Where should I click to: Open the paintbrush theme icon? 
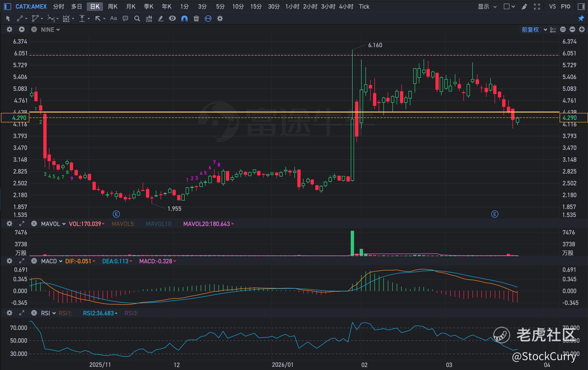pos(524,7)
